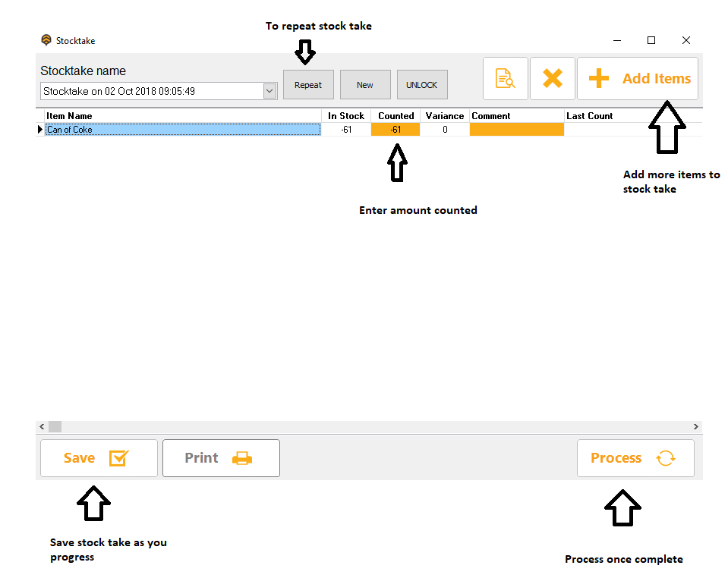
Task: Click the row selector arrow for Can of Coke
Action: point(40,130)
